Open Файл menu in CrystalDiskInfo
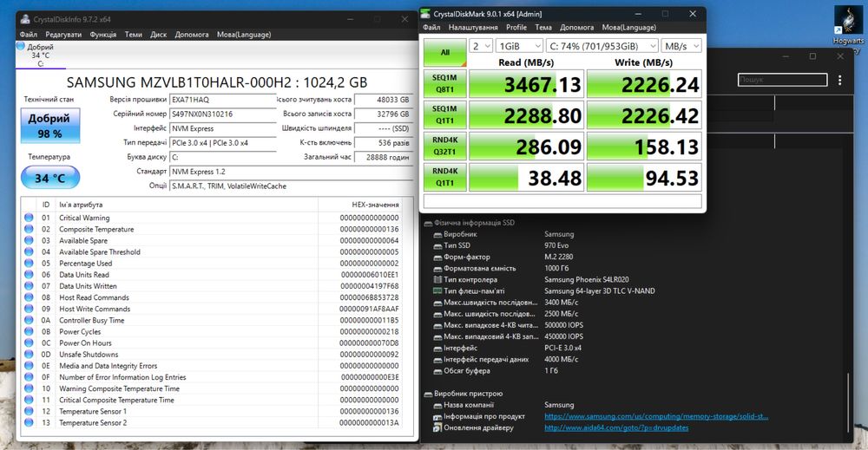The width and height of the screenshot is (868, 450). click(x=29, y=35)
